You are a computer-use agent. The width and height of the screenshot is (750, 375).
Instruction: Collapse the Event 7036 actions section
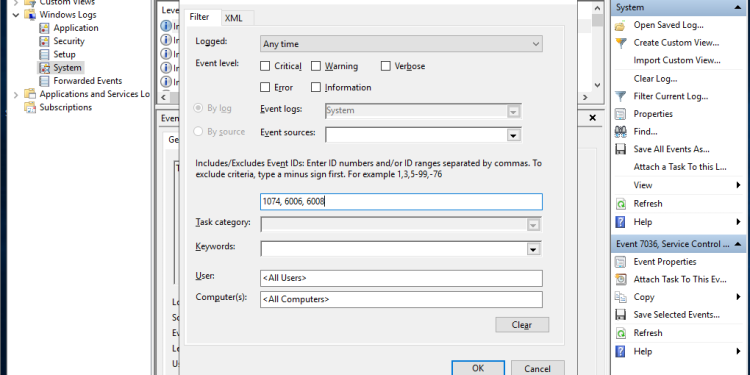click(737, 244)
